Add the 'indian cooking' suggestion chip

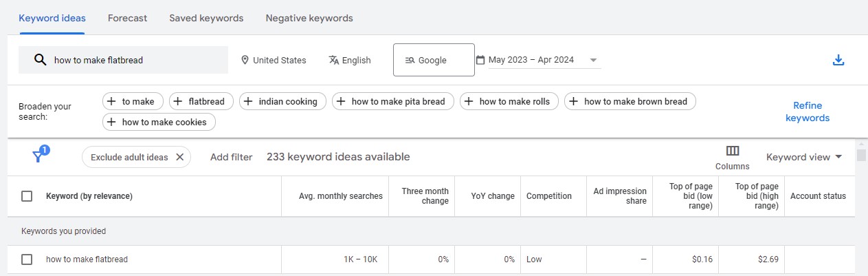pyautogui.click(x=280, y=101)
